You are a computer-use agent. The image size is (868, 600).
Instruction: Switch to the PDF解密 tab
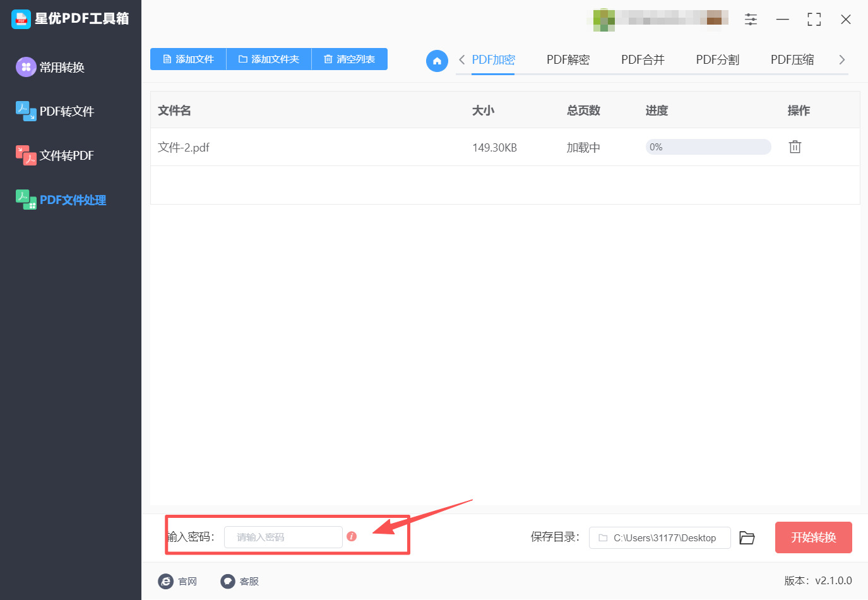[568, 60]
